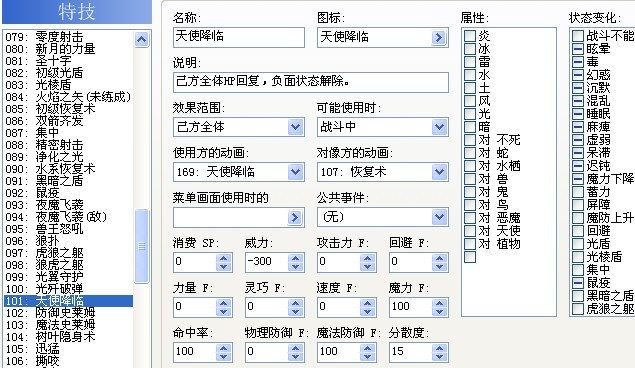Open the 可能使用时 dropdown
This screenshot has height=368, width=635.
coord(439,127)
